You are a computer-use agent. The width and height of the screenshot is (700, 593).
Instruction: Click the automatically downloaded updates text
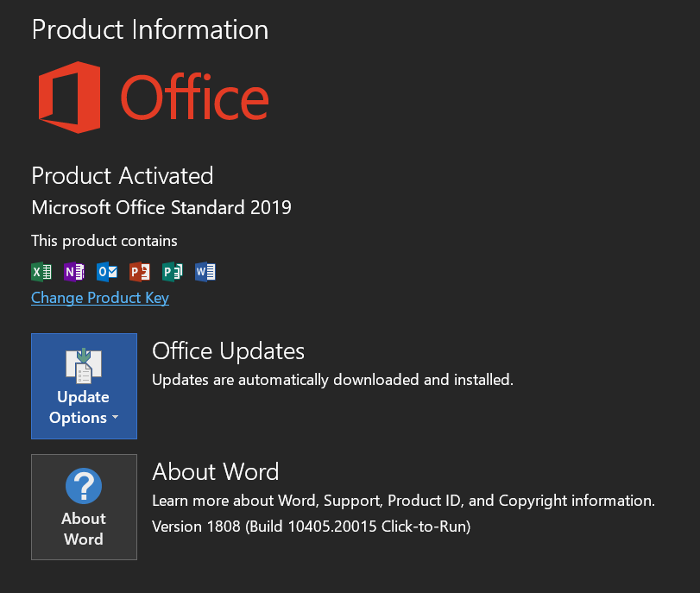coord(332,380)
